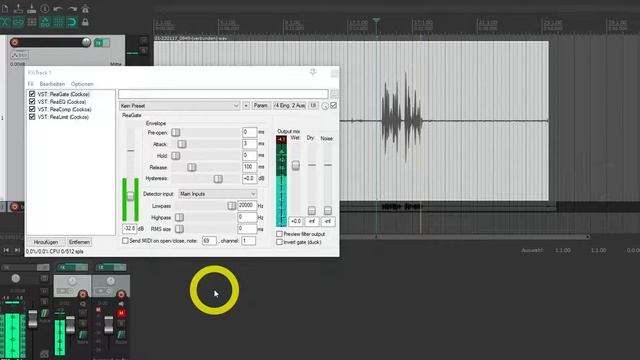Uncheck VST: ReaComp (Cockos) checkbox
Image resolution: width=640 pixels, height=360 pixels.
pyautogui.click(x=32, y=109)
